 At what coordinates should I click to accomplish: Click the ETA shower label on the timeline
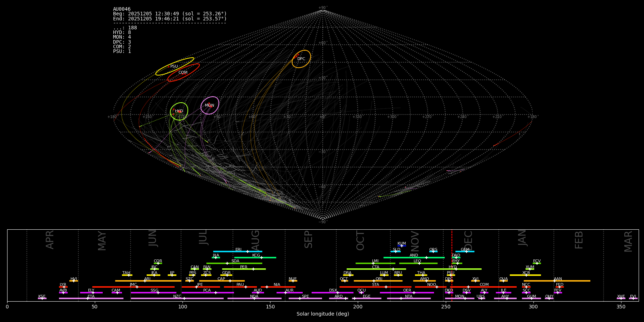point(91,297)
